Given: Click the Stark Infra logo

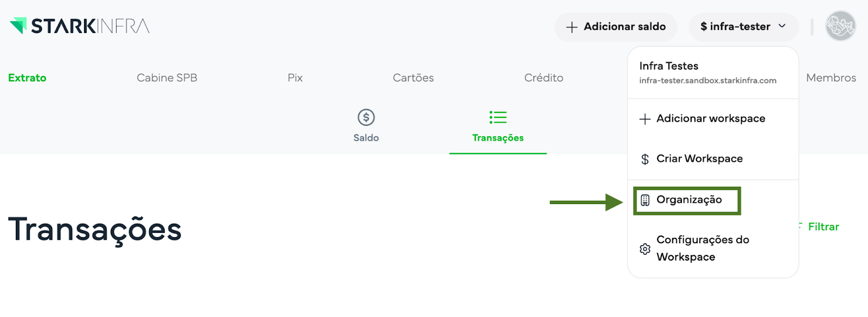Looking at the screenshot, I should 80,26.
